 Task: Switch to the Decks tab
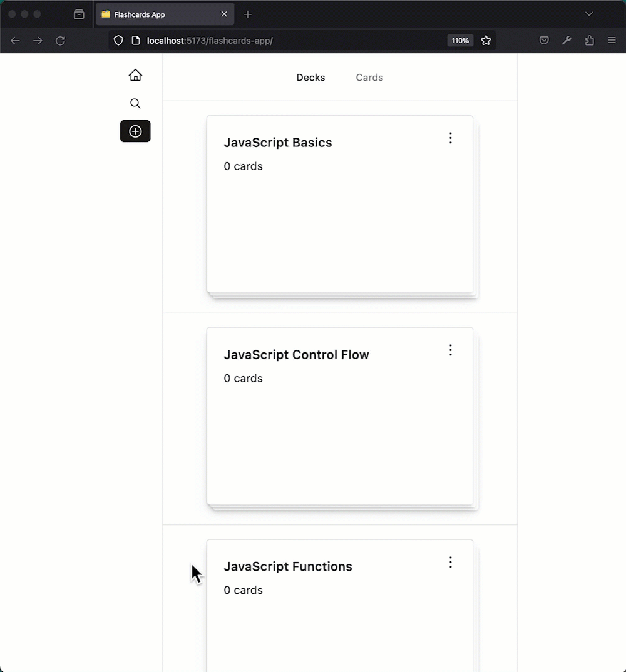(310, 77)
